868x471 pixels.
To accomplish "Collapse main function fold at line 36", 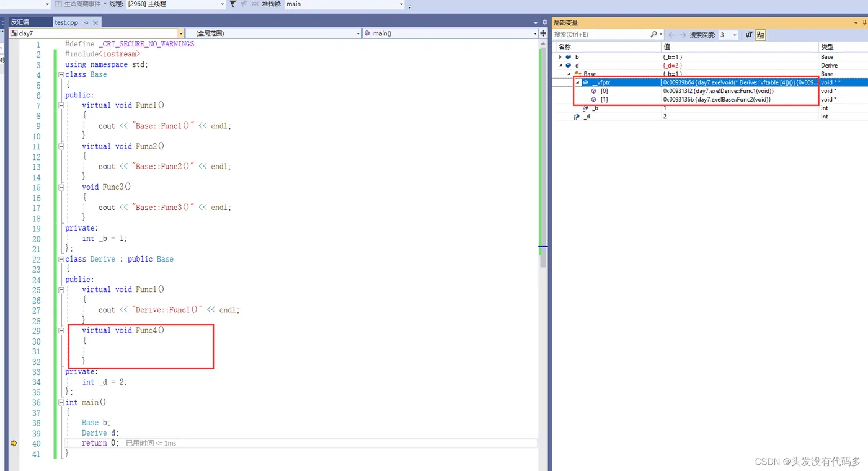I will click(61, 402).
